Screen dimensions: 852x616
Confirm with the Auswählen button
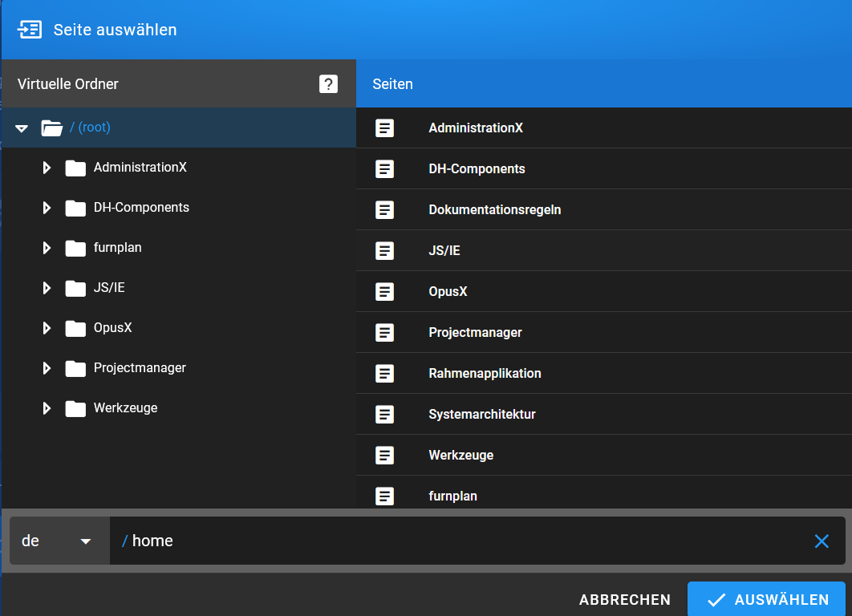pos(766,599)
